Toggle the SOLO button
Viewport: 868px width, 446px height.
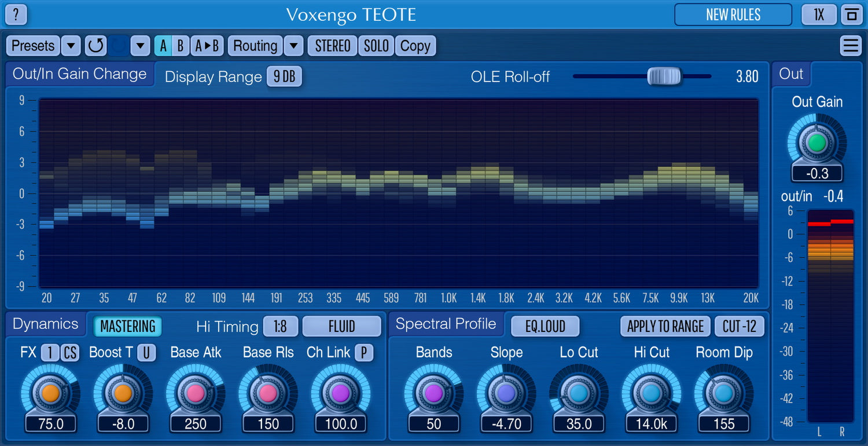click(x=376, y=46)
